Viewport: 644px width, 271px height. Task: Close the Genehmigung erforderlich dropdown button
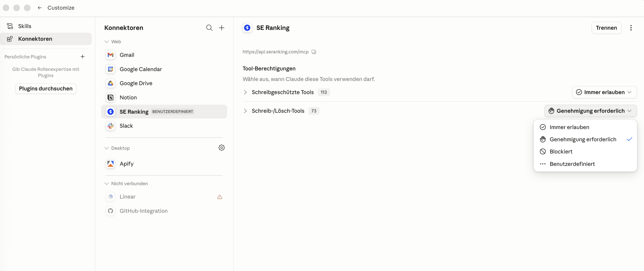click(590, 111)
